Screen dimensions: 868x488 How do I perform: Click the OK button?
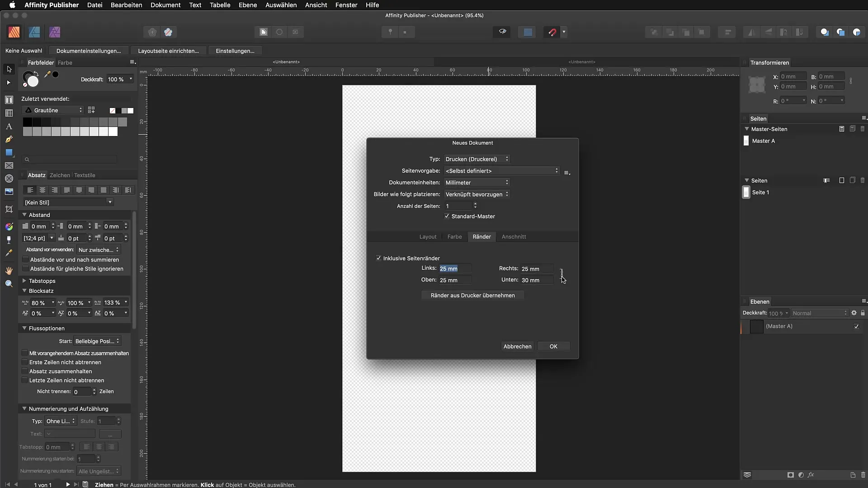click(553, 347)
